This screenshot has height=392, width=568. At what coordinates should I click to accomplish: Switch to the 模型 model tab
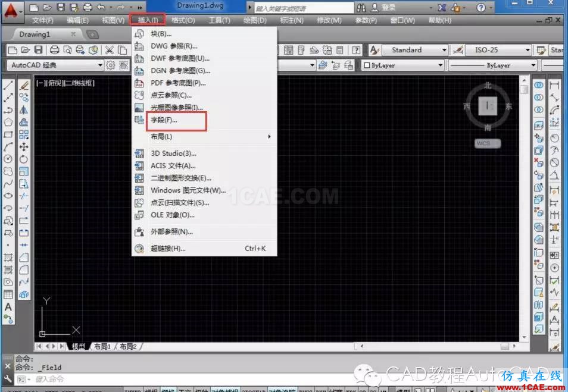click(x=79, y=346)
